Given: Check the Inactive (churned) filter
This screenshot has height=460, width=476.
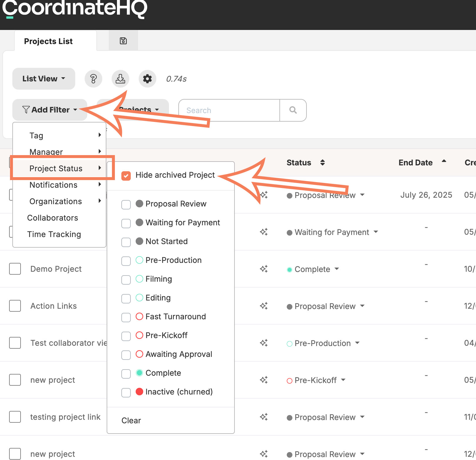Looking at the screenshot, I should [126, 392].
